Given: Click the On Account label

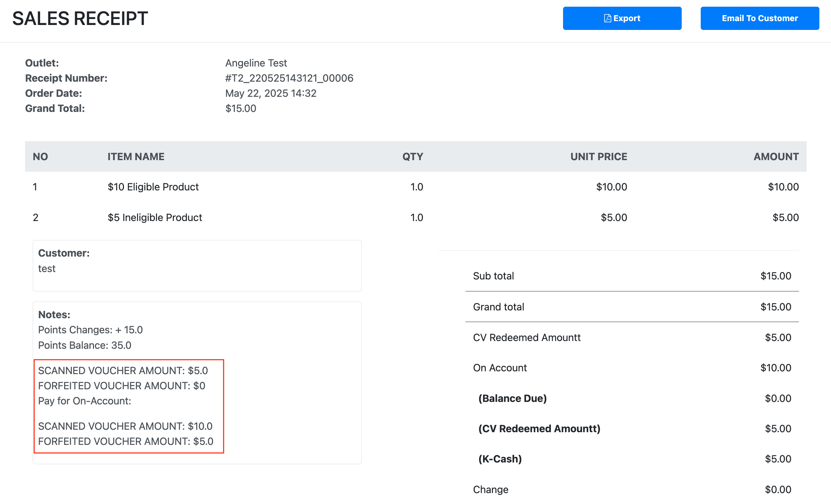Looking at the screenshot, I should coord(500,368).
